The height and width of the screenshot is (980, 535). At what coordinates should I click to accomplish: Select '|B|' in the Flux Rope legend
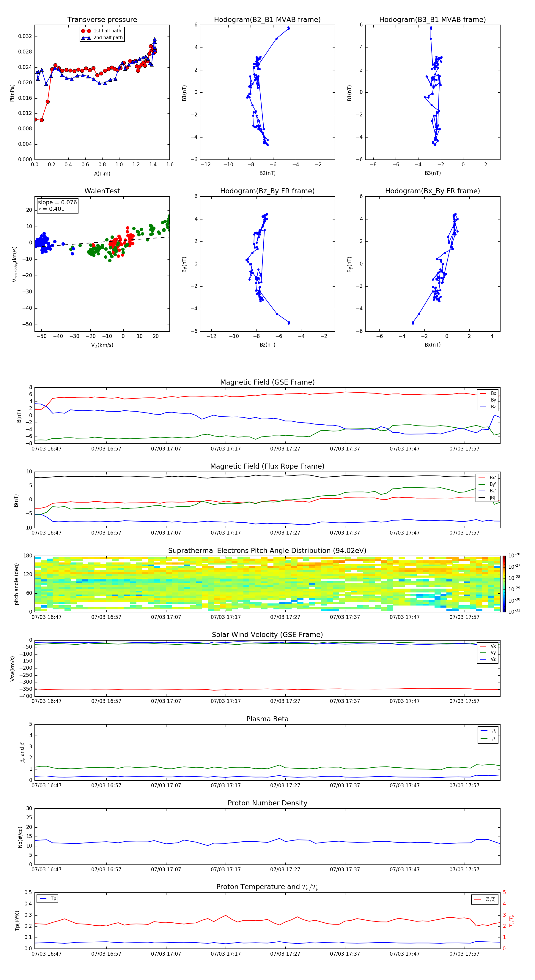pos(487,498)
